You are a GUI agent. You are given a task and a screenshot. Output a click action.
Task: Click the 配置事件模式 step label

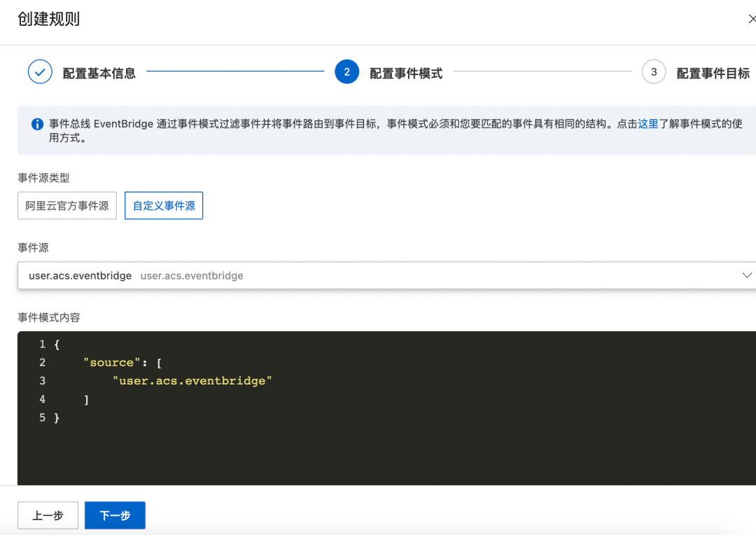click(x=406, y=74)
